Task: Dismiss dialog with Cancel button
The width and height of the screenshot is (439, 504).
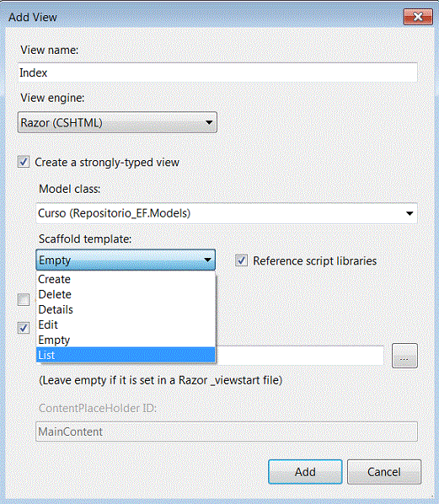Action: pos(384,472)
